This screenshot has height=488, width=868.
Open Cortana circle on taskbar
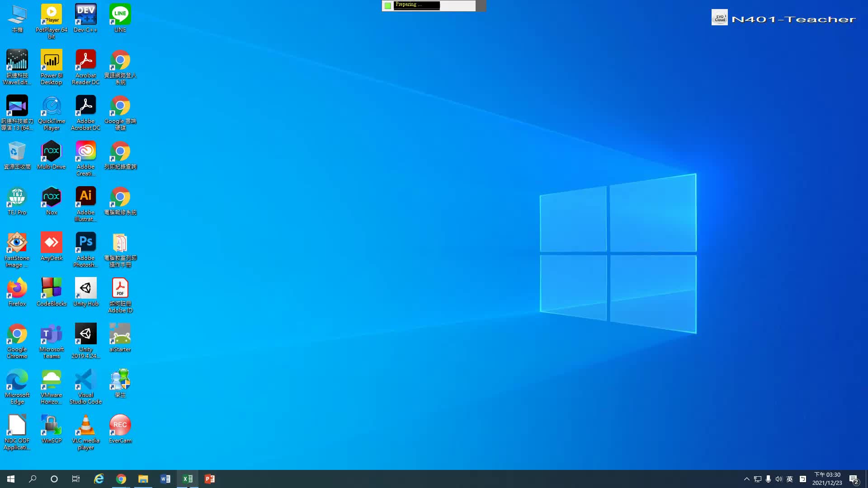(x=54, y=479)
